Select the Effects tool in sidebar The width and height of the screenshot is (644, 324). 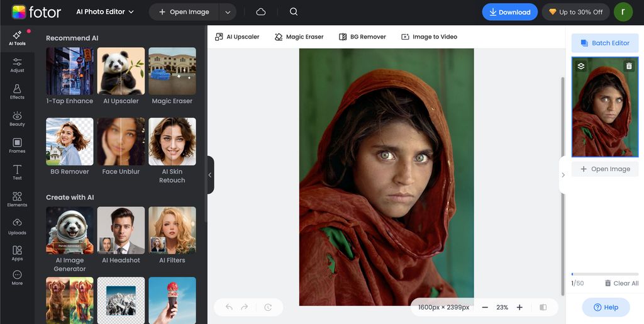(17, 92)
